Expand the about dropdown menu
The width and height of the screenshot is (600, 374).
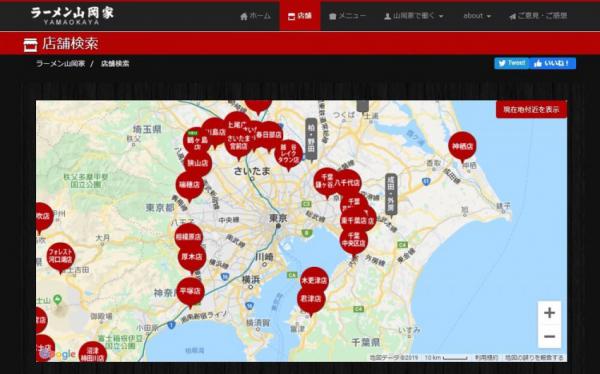point(477,16)
